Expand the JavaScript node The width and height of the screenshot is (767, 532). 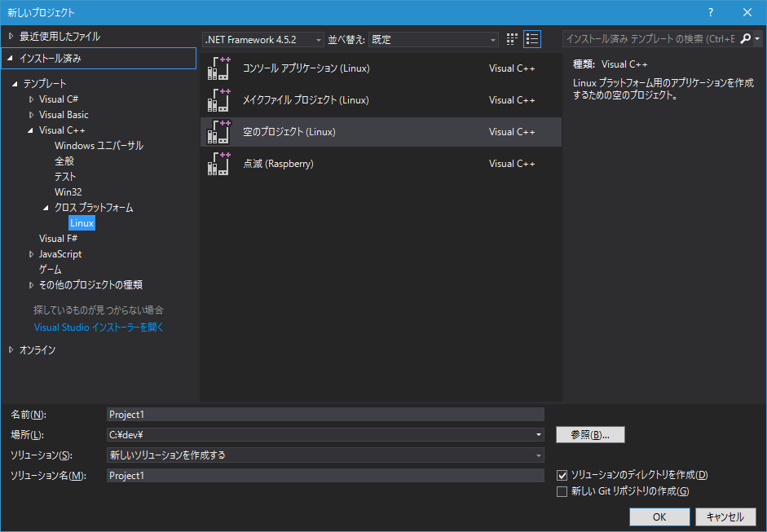pyautogui.click(x=31, y=254)
